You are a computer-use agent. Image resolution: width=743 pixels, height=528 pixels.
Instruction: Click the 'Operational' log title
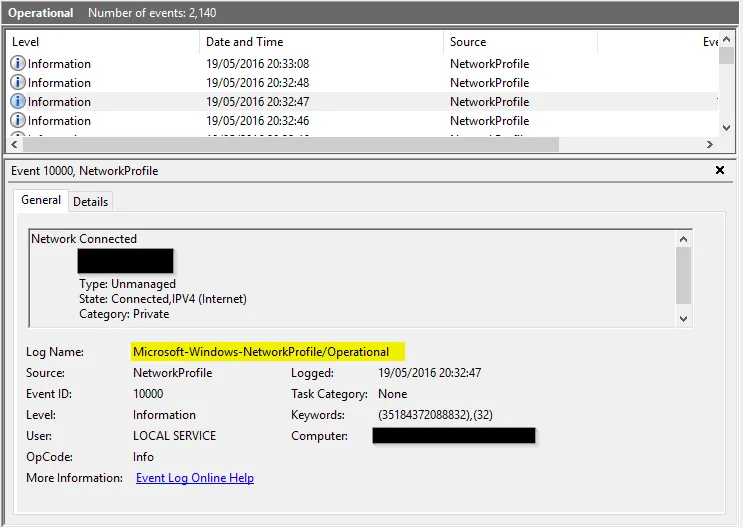41,13
